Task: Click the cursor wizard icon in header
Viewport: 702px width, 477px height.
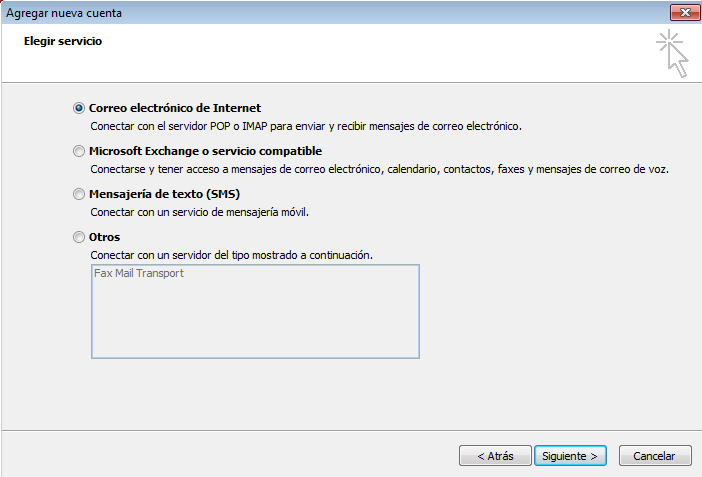Action: pyautogui.click(x=672, y=53)
